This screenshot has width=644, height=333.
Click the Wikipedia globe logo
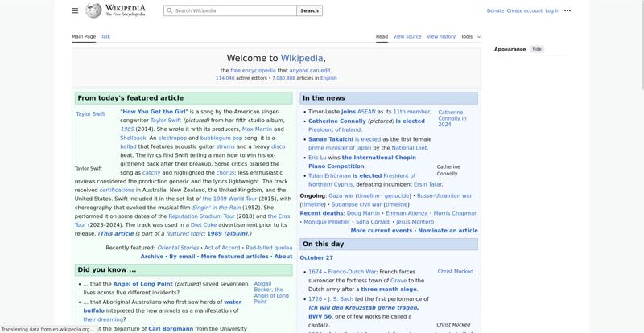94,10
